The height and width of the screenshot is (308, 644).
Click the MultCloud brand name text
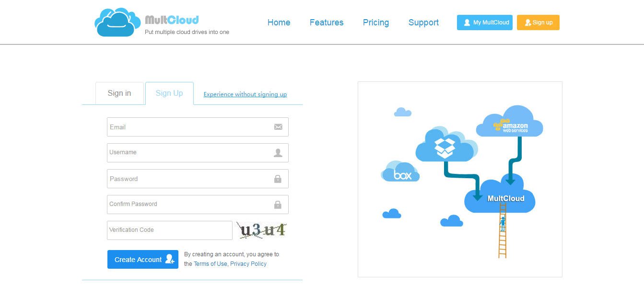pyautogui.click(x=172, y=20)
